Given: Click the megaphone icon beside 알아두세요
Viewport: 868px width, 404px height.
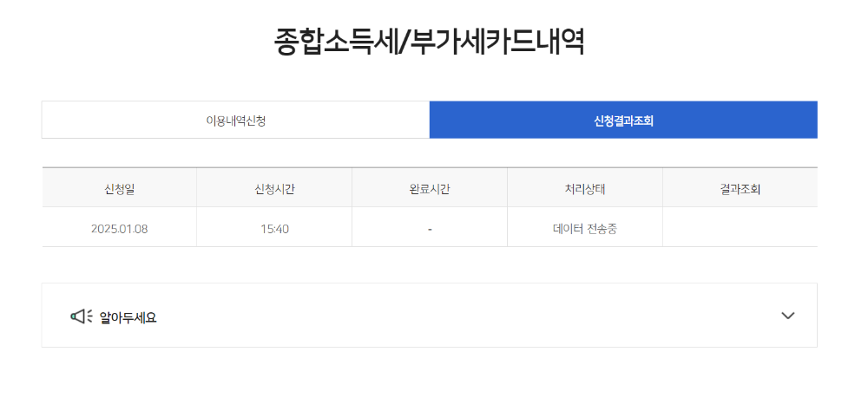Looking at the screenshot, I should click(x=82, y=316).
